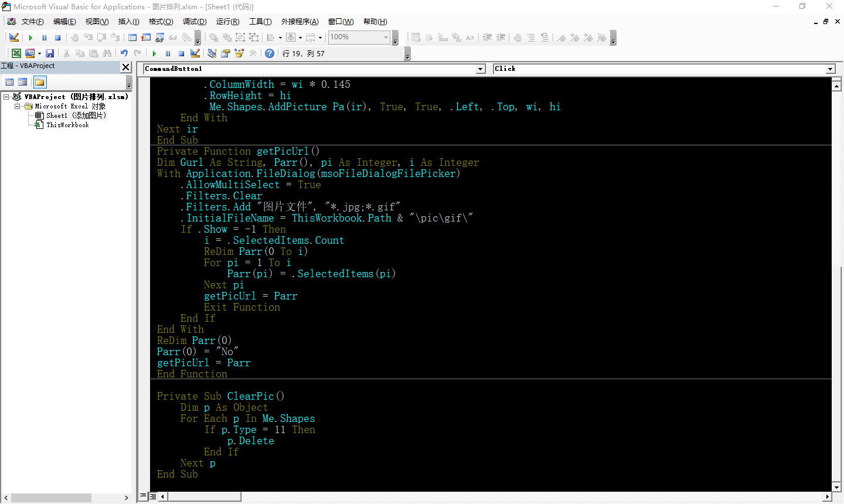Click the Group controls icon
Viewport: 844px width, 504px height.
(240, 37)
